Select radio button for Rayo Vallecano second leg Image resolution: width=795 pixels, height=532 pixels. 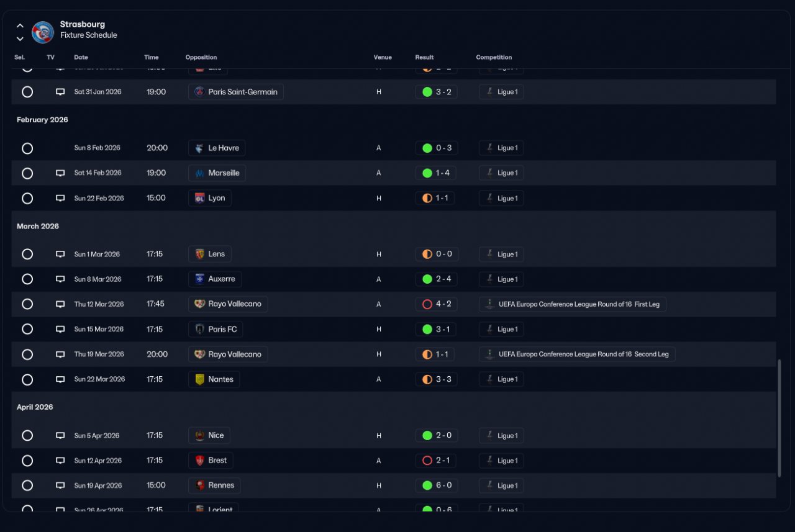tap(27, 354)
